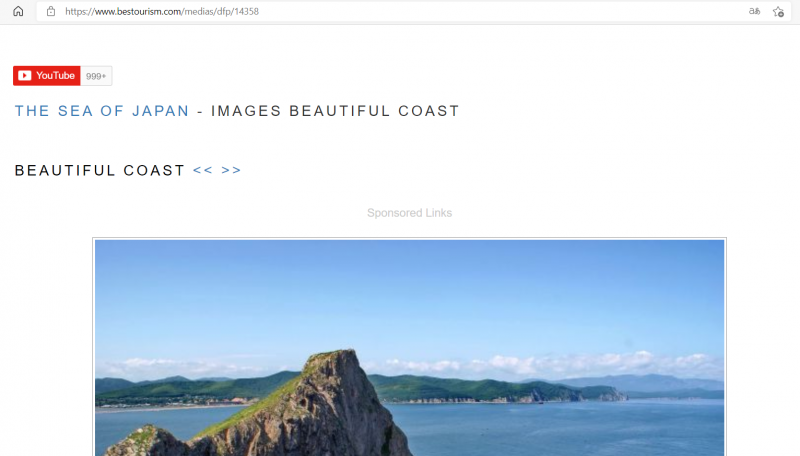Viewport: 800px width, 456px height.
Task: Add page to favorites with star icon
Action: 778,11
